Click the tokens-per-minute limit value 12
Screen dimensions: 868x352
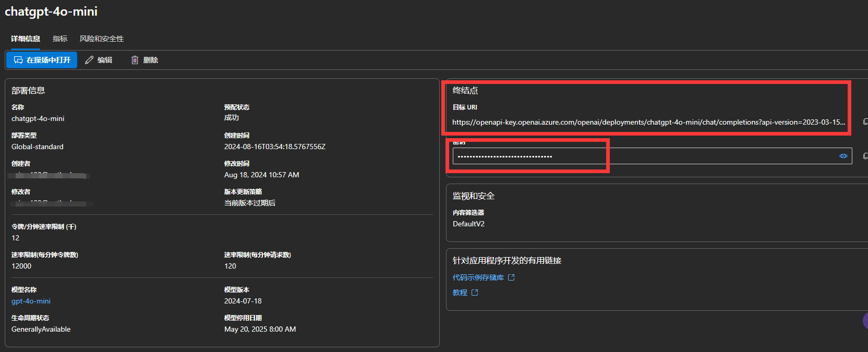(x=16, y=238)
